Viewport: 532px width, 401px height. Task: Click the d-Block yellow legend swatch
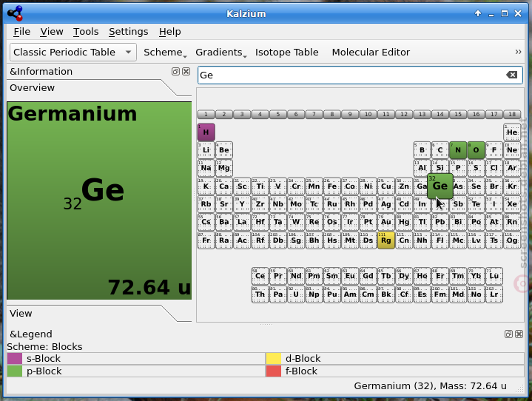click(274, 359)
